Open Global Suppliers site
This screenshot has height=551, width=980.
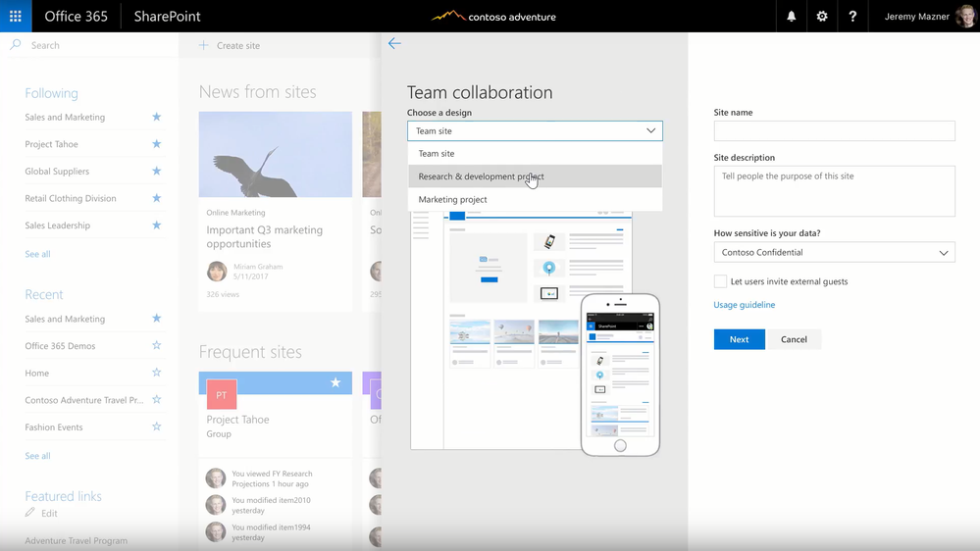[x=57, y=172]
